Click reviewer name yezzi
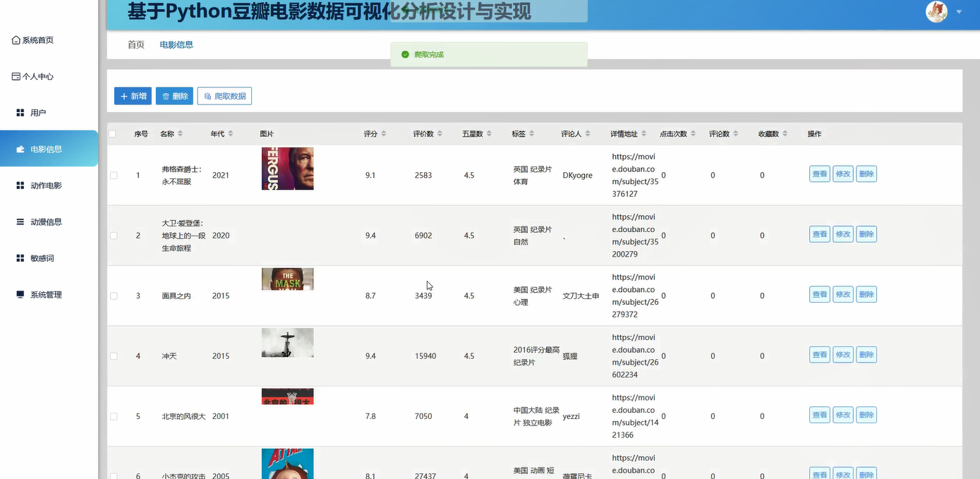 (571, 416)
